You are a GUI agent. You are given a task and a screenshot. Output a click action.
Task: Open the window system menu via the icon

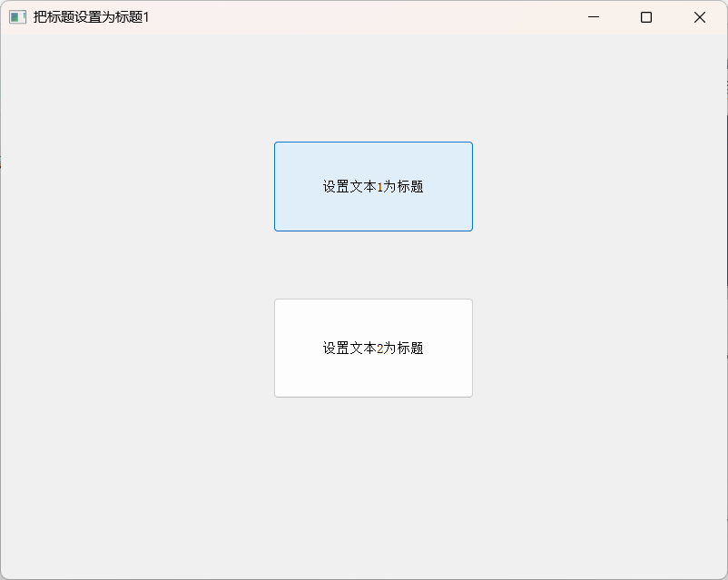(15, 16)
